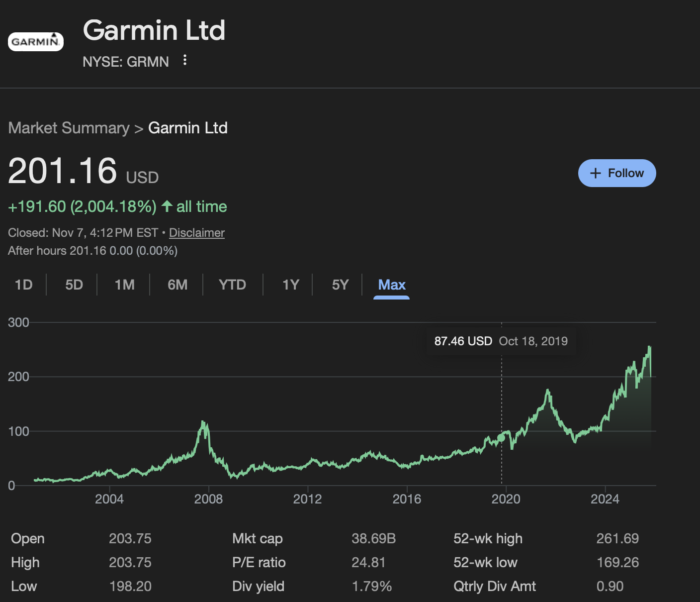Click the 2021 price peak on chart
700x602 pixels.
click(x=548, y=391)
